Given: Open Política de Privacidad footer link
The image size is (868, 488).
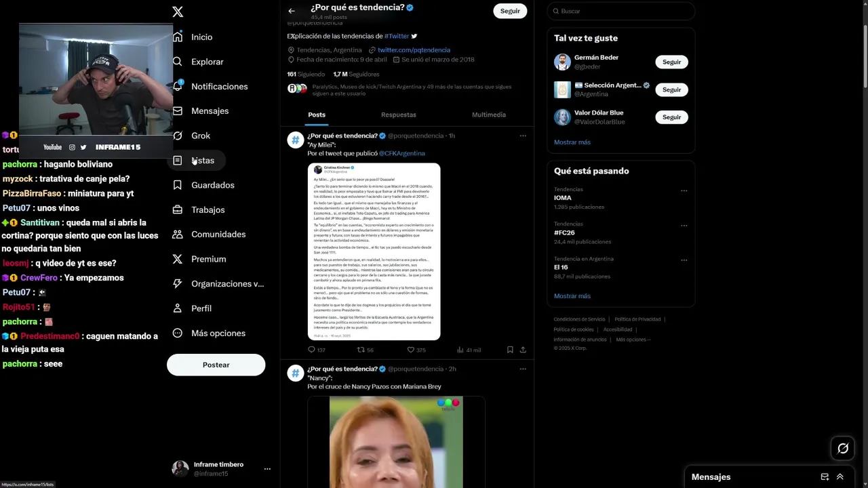Looking at the screenshot, I should pyautogui.click(x=637, y=319).
